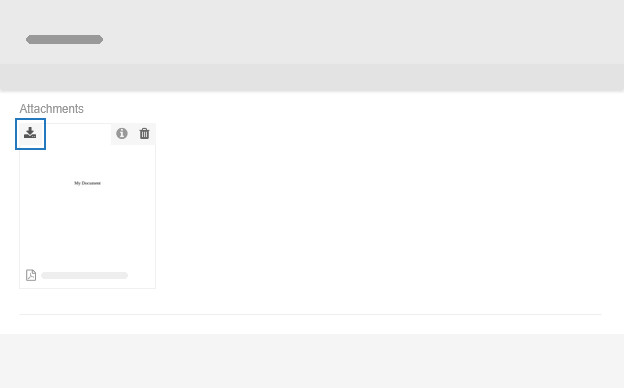Select the attachment card's bottom file row

[x=88, y=275]
